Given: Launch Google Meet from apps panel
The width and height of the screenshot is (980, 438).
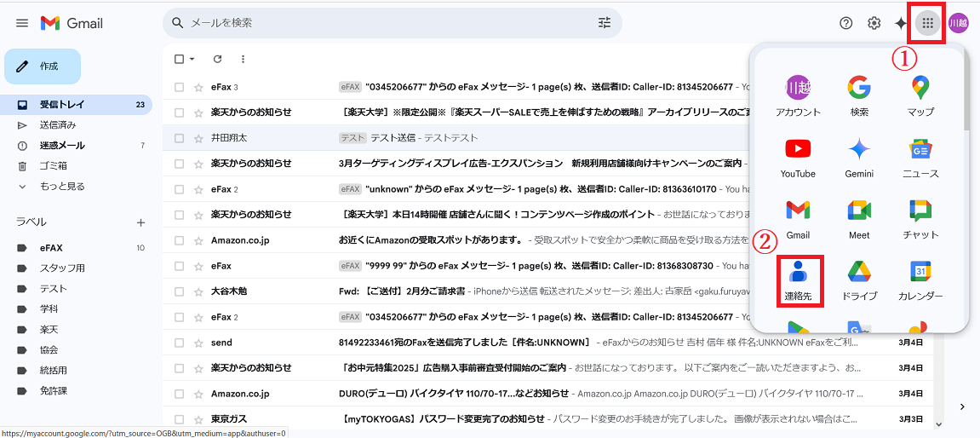Looking at the screenshot, I should 859,218.
